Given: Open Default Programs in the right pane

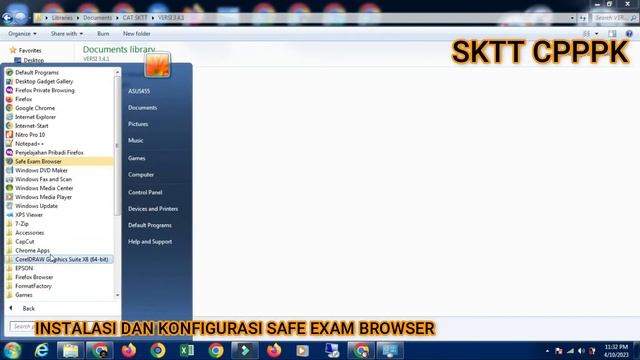Looking at the screenshot, I should point(150,225).
